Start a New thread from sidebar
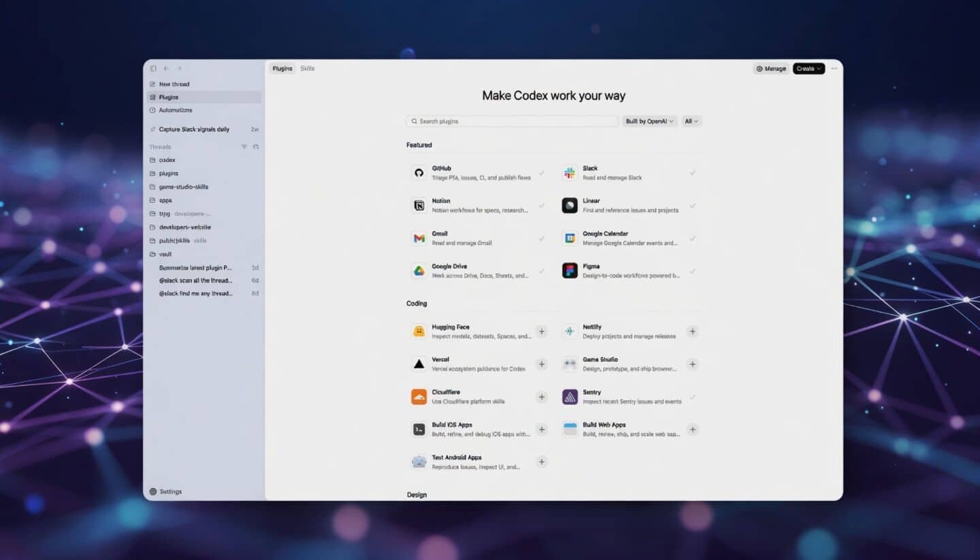The width and height of the screenshot is (980, 560). (x=204, y=84)
